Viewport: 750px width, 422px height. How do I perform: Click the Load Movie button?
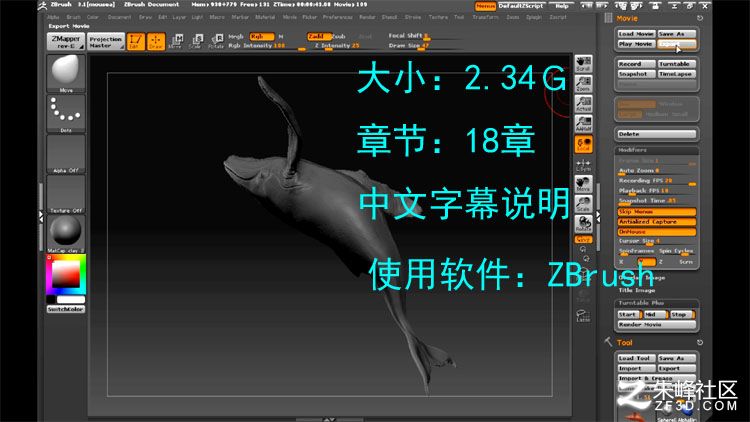point(636,34)
